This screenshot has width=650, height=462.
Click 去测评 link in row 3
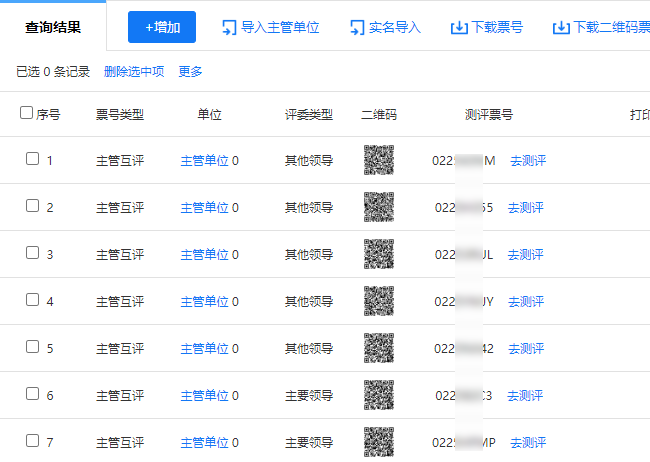coord(526,254)
